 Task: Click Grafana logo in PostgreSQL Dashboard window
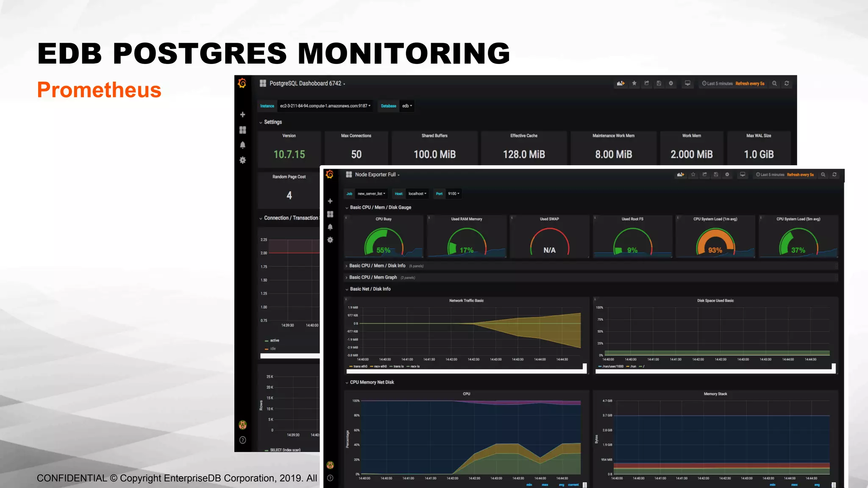(242, 83)
